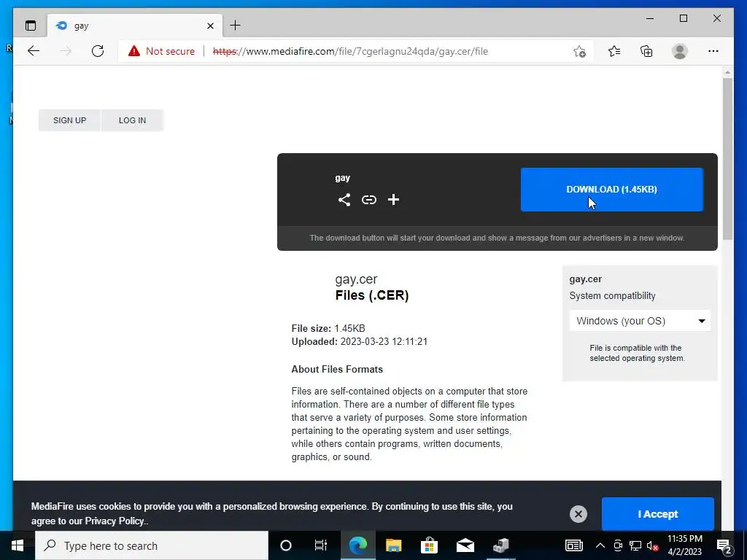Go back with the browser back arrow

[x=34, y=51]
